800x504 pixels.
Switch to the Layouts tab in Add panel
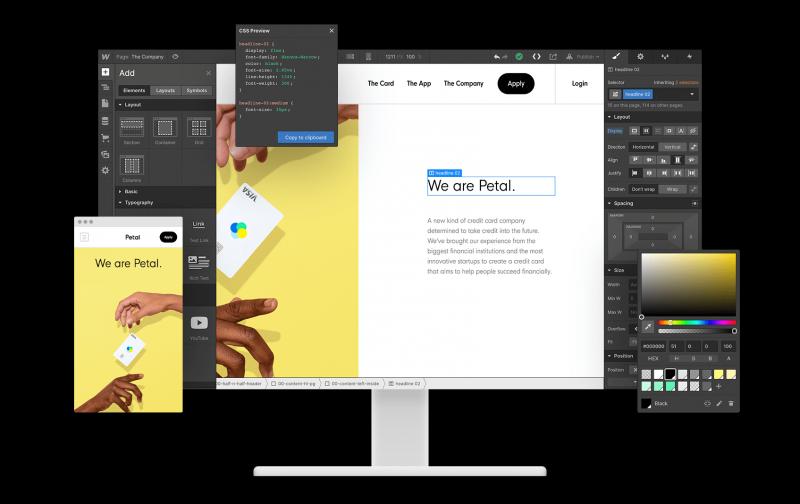click(x=165, y=90)
